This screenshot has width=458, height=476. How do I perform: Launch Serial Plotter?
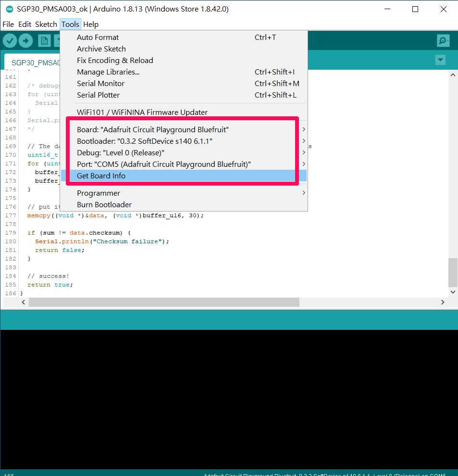tap(184, 95)
